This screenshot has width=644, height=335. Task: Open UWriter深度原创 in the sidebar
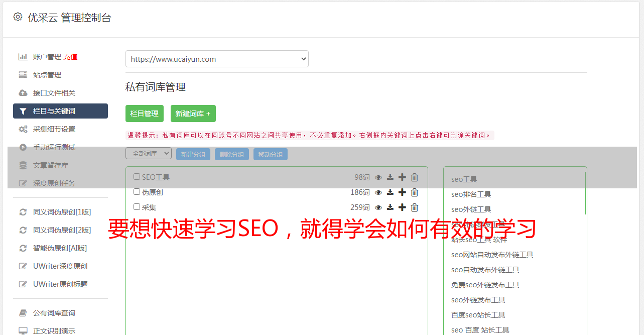[x=60, y=266]
